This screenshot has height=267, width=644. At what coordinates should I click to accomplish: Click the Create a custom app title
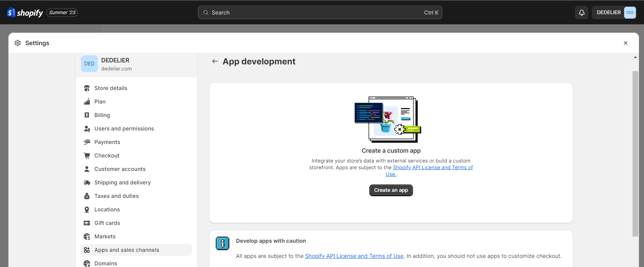391,151
